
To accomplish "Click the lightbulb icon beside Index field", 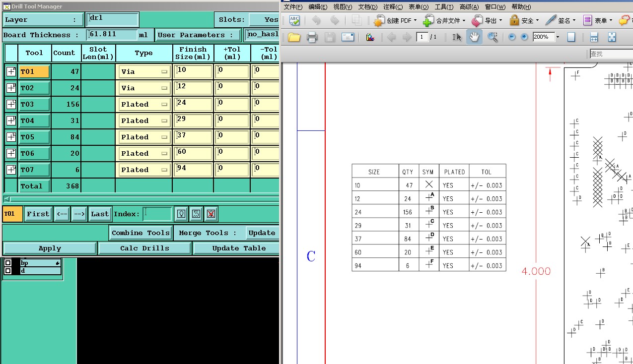I will (182, 214).
